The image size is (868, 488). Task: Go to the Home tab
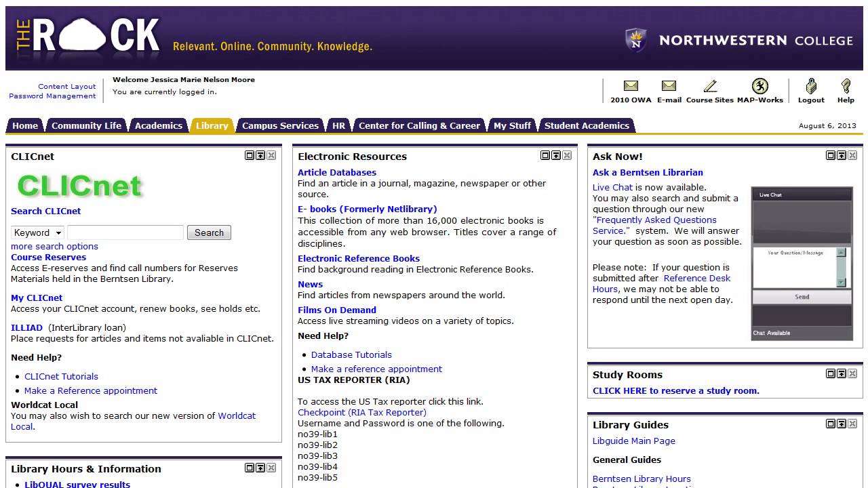[x=25, y=125]
